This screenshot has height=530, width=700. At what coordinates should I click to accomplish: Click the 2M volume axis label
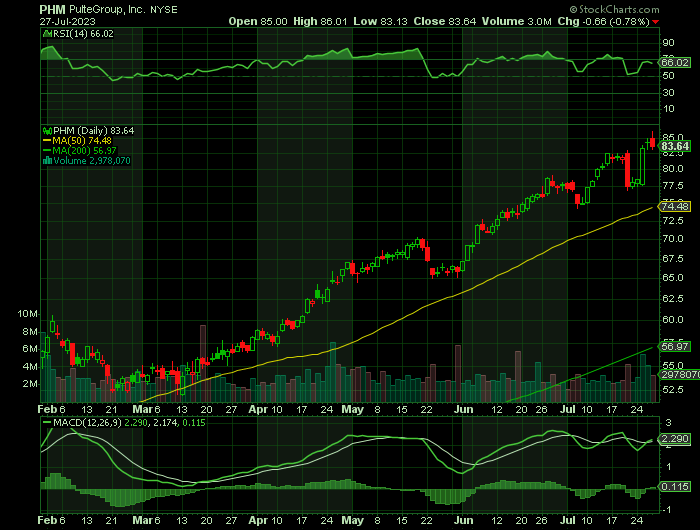(30, 384)
